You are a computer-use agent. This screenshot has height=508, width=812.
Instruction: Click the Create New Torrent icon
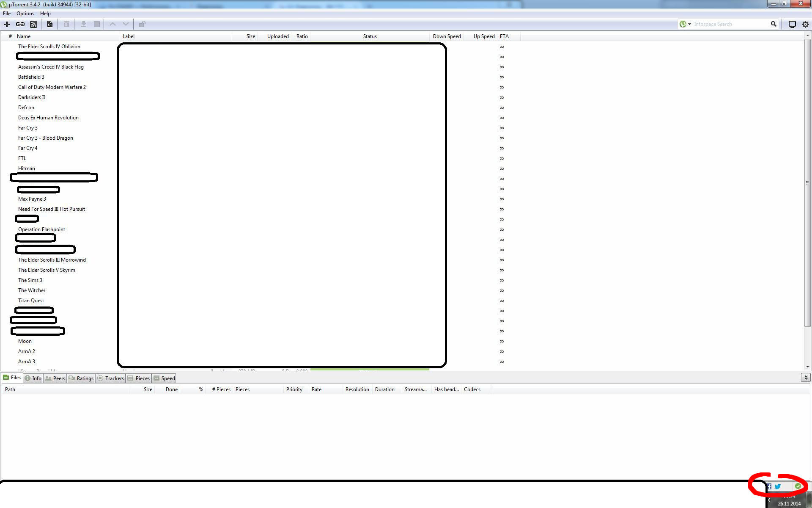[49, 24]
